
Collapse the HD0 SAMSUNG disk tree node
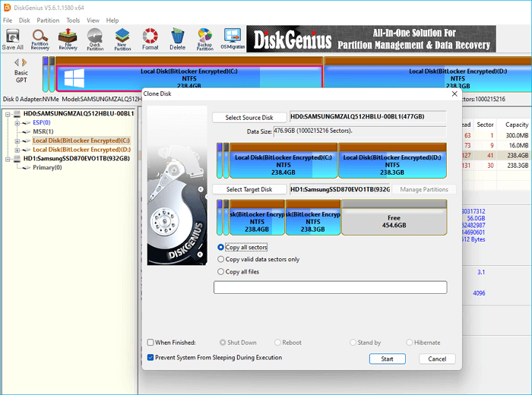click(x=8, y=114)
